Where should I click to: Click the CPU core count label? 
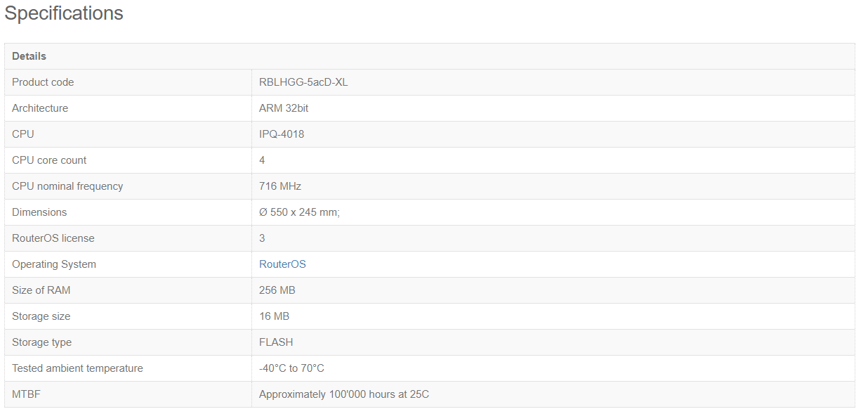(49, 160)
